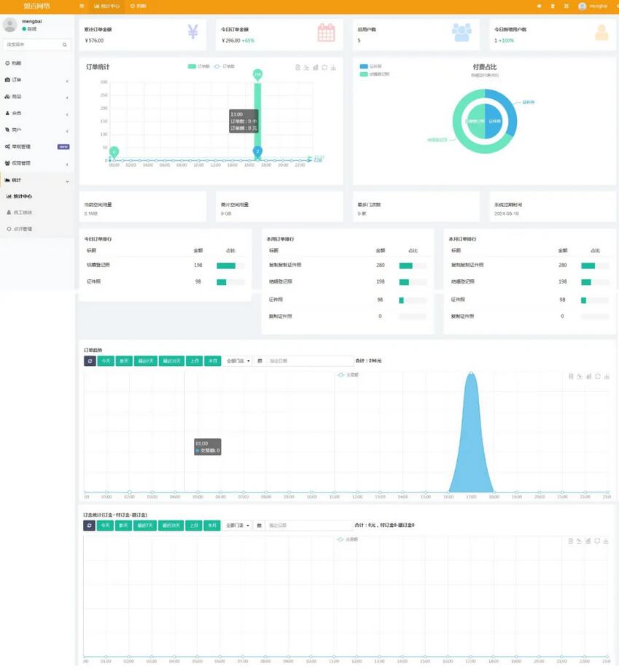Download the 订单统计 chart as image
The height and width of the screenshot is (672, 619).
coord(333,68)
